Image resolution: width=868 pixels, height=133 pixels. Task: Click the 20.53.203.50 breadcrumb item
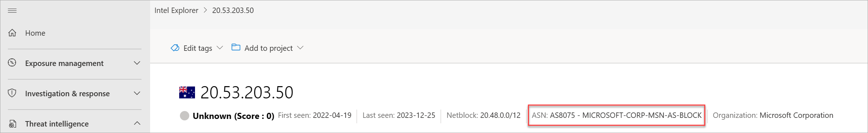pyautogui.click(x=233, y=10)
